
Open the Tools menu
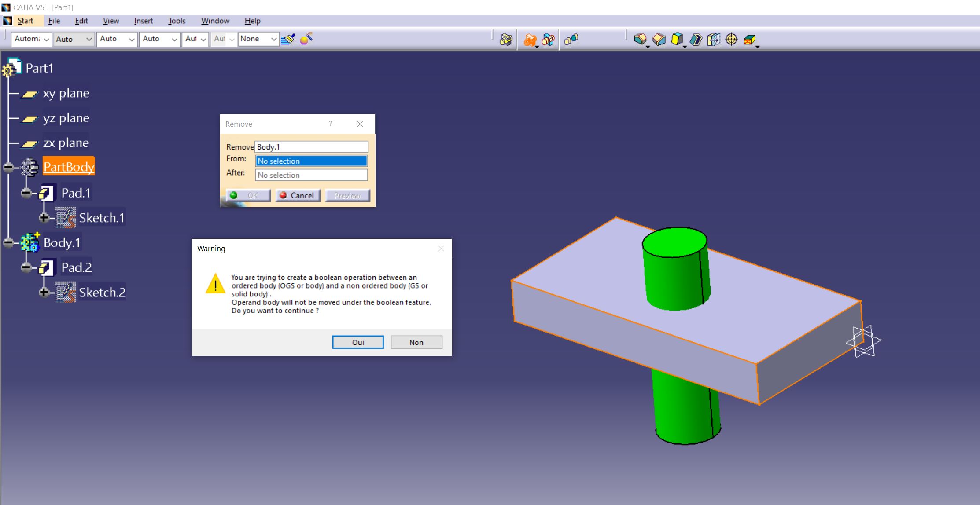[177, 21]
